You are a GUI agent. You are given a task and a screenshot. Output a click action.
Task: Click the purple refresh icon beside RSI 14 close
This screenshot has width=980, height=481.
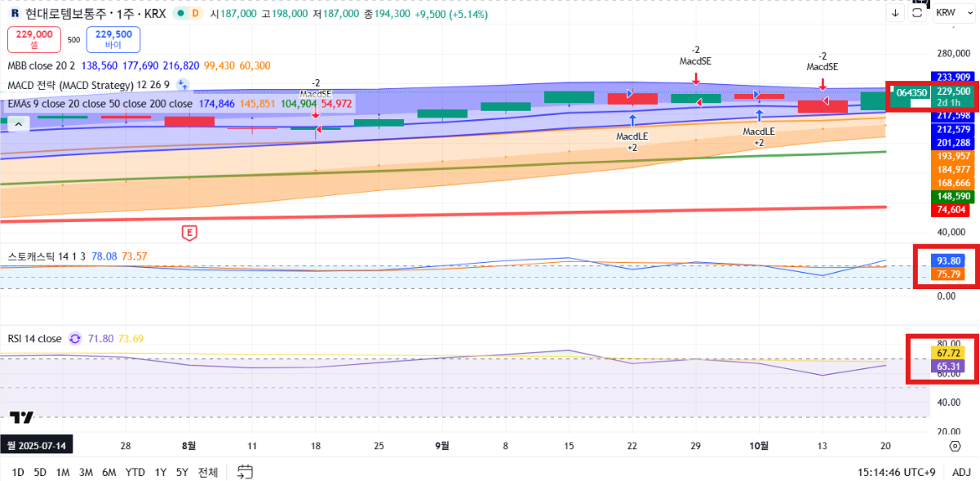click(75, 338)
